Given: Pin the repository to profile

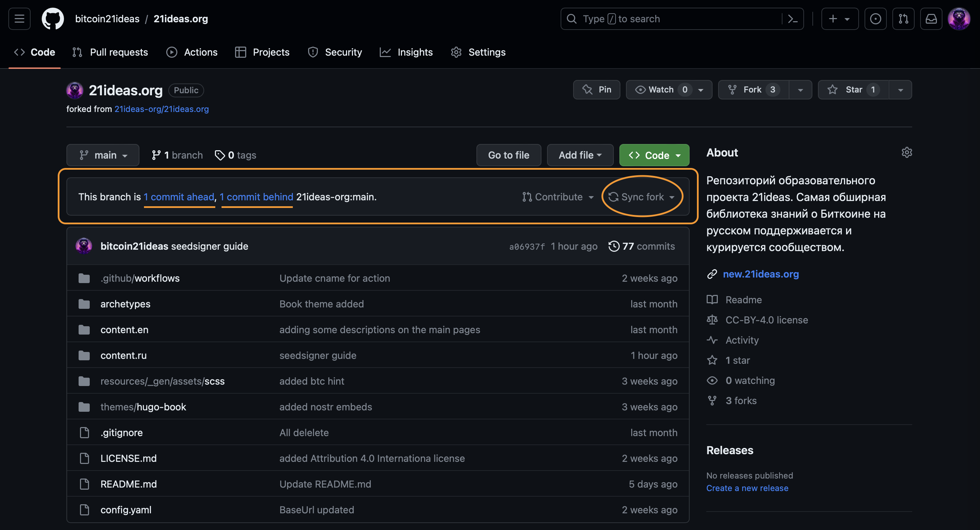Looking at the screenshot, I should 596,90.
